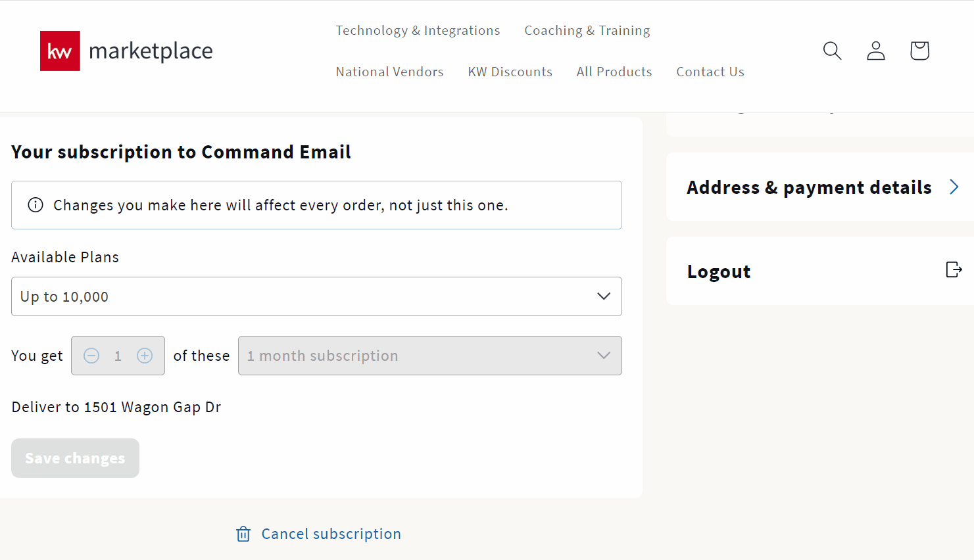The image size is (974, 560).
Task: Select National Vendors in the navigation
Action: click(389, 72)
